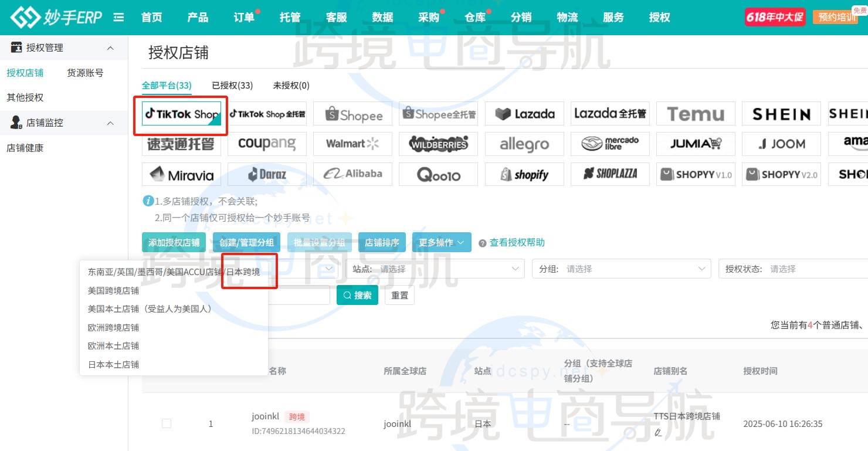Select the shopify platform icon

(524, 174)
